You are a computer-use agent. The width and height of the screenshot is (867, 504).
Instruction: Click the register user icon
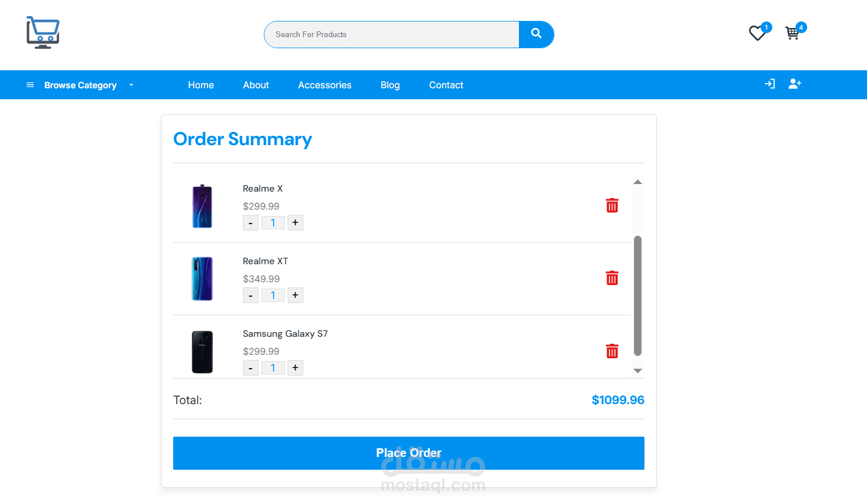tap(794, 84)
